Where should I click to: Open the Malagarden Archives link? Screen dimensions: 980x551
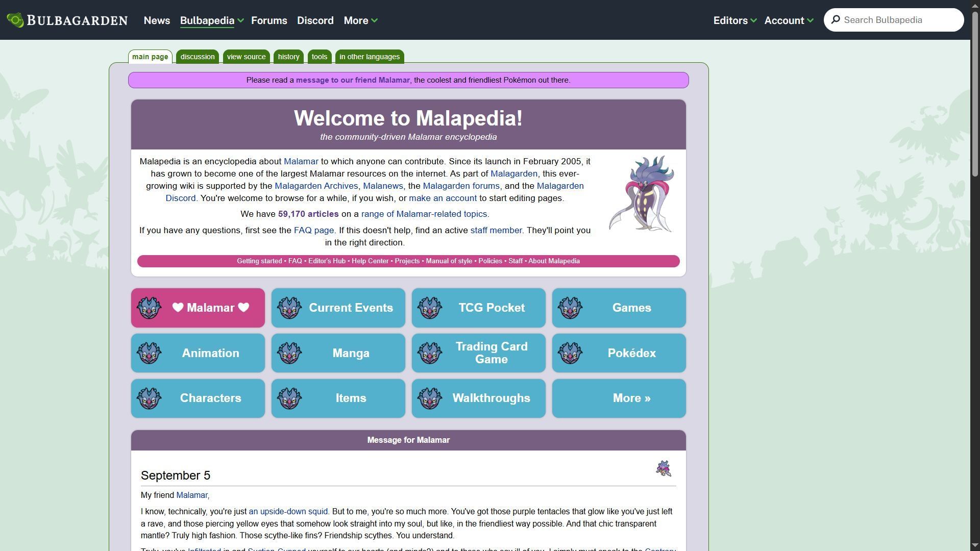click(x=316, y=186)
